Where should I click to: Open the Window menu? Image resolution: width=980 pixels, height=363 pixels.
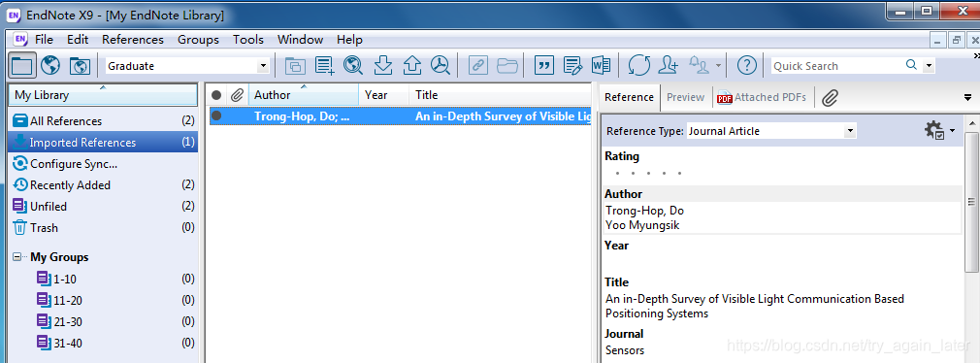click(x=300, y=40)
